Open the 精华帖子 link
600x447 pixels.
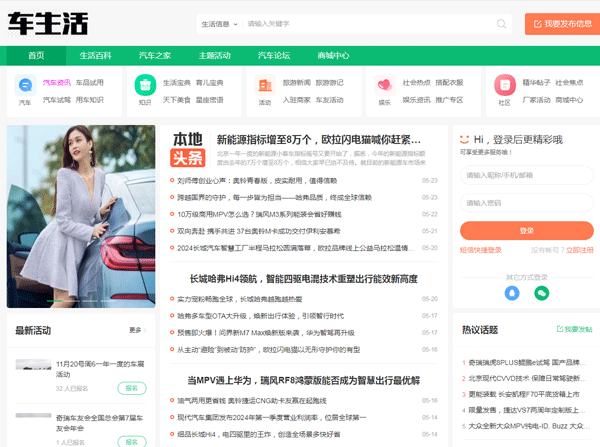click(x=536, y=83)
